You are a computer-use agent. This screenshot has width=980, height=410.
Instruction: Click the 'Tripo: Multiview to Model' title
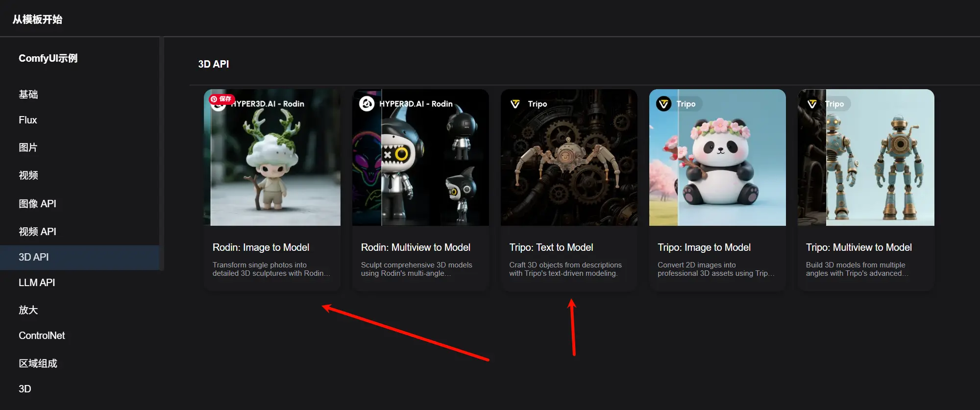click(x=859, y=247)
